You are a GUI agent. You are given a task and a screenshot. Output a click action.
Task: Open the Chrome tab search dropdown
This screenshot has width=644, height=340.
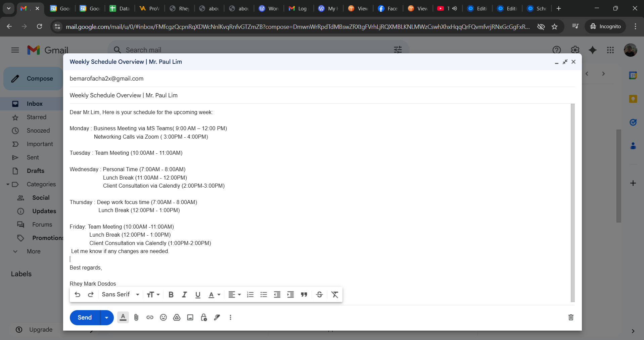coord(9,8)
